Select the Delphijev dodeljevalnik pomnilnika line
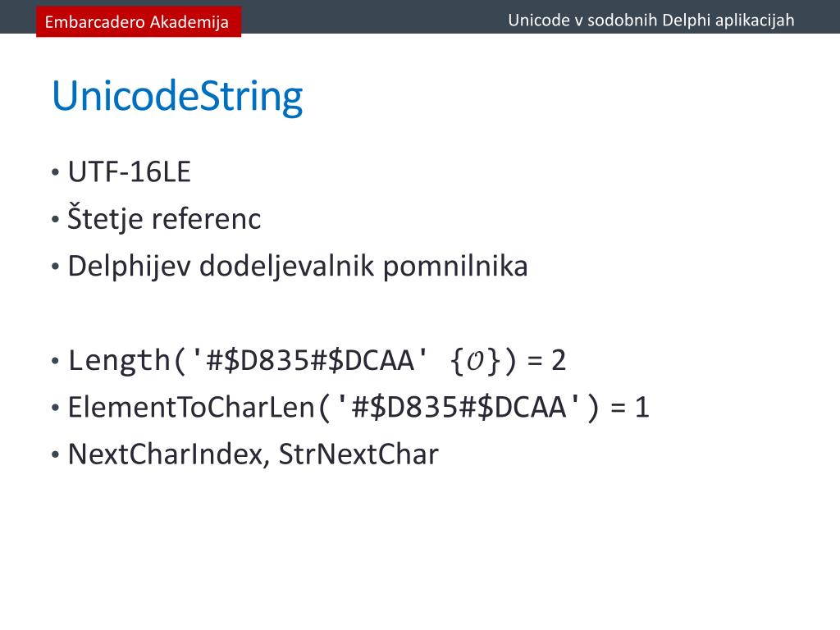This screenshot has height=630, width=840. (x=298, y=267)
